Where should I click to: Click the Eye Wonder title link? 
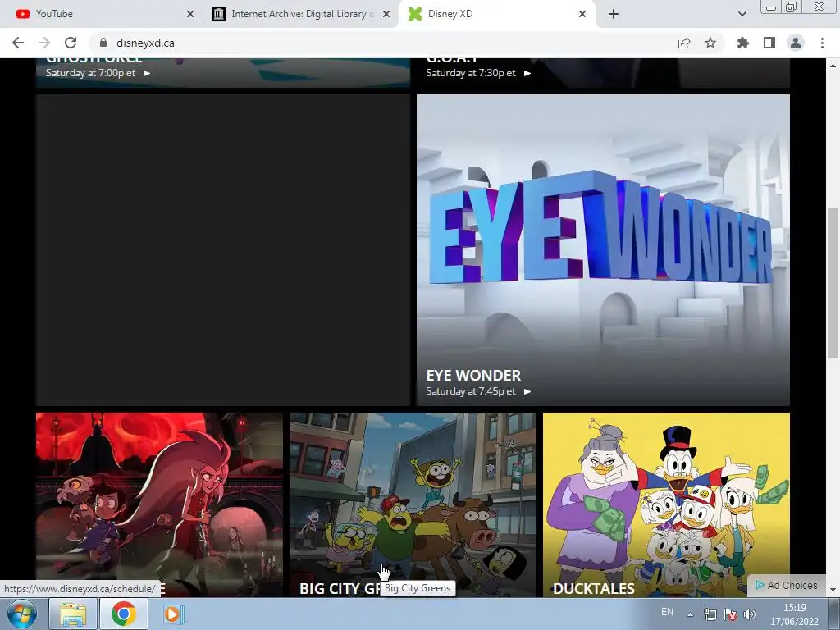point(473,375)
